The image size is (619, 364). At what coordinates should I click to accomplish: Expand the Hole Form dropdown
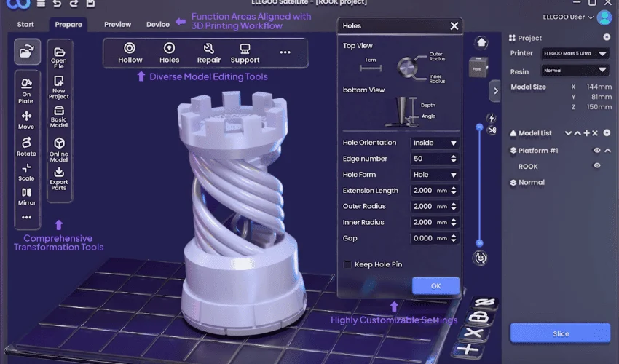(x=435, y=175)
